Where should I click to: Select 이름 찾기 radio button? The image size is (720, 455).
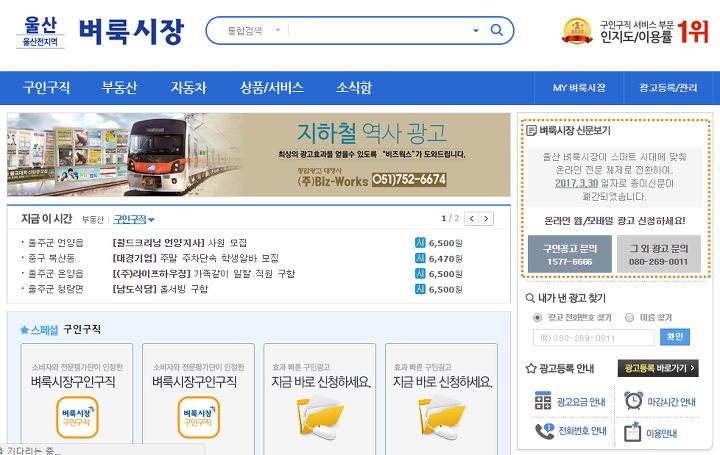[x=630, y=317]
